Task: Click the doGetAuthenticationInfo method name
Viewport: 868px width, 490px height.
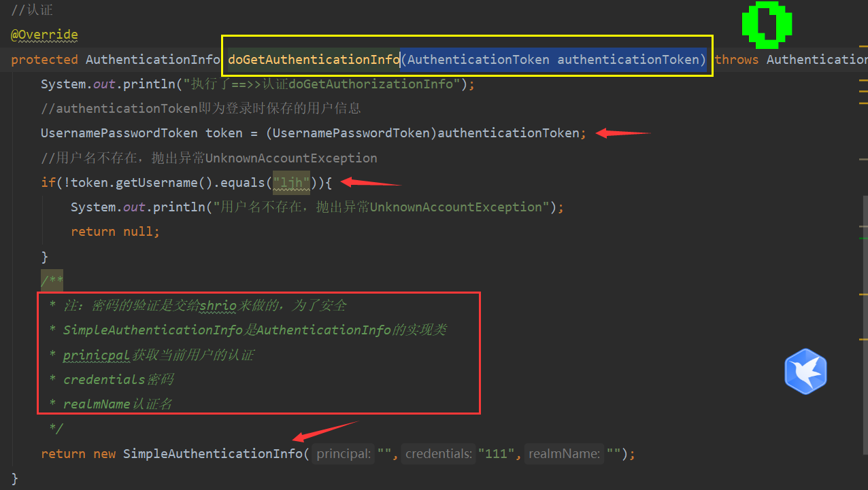Action: 314,60
